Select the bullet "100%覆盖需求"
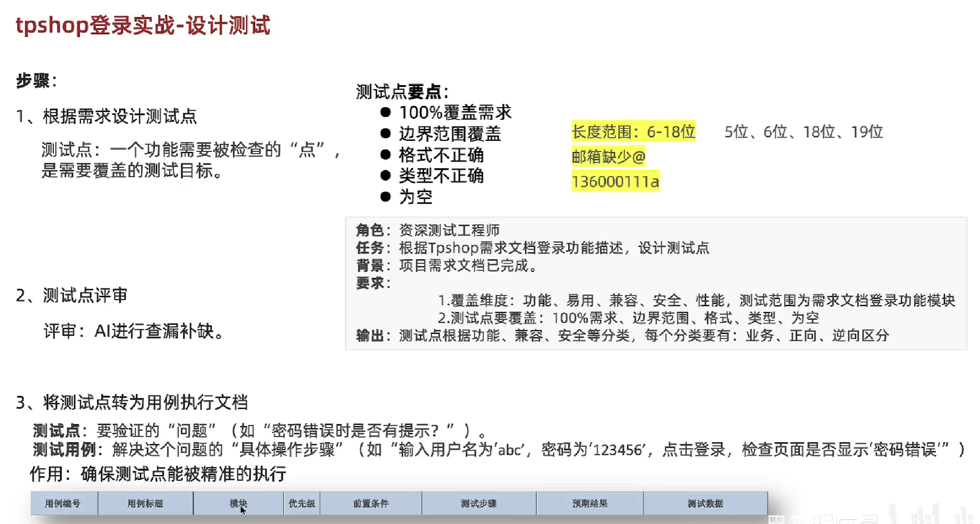 point(455,112)
